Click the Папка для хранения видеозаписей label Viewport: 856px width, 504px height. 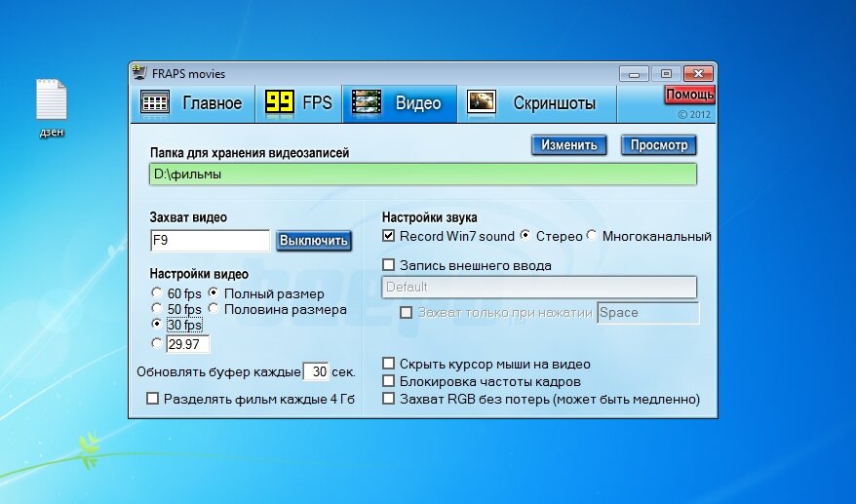(x=250, y=153)
